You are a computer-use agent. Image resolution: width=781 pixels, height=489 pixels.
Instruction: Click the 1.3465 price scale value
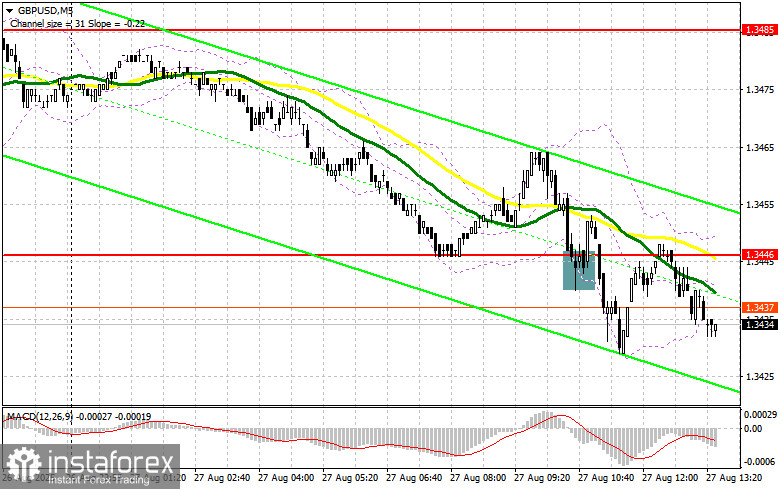coord(760,147)
